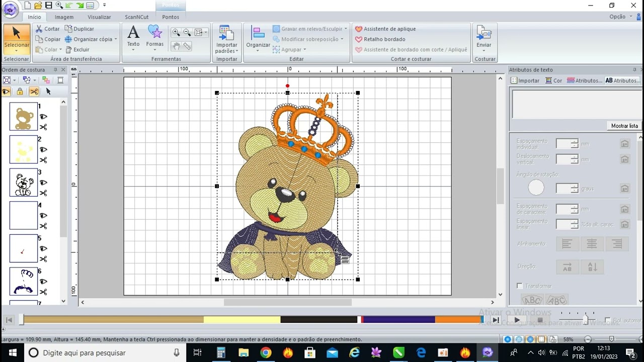Toggle eye visibility for sewing order item 5
This screenshot has width=644, height=362.
pos(43,249)
